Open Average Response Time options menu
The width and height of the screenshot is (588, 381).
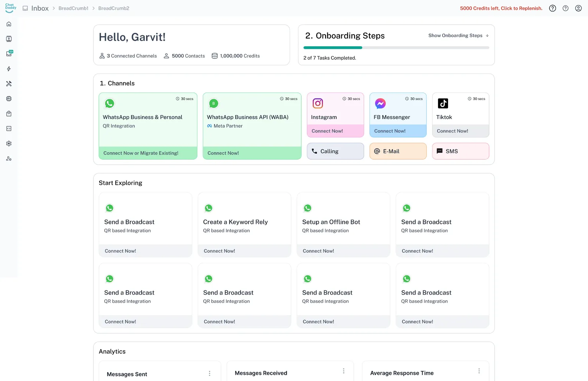(x=479, y=371)
